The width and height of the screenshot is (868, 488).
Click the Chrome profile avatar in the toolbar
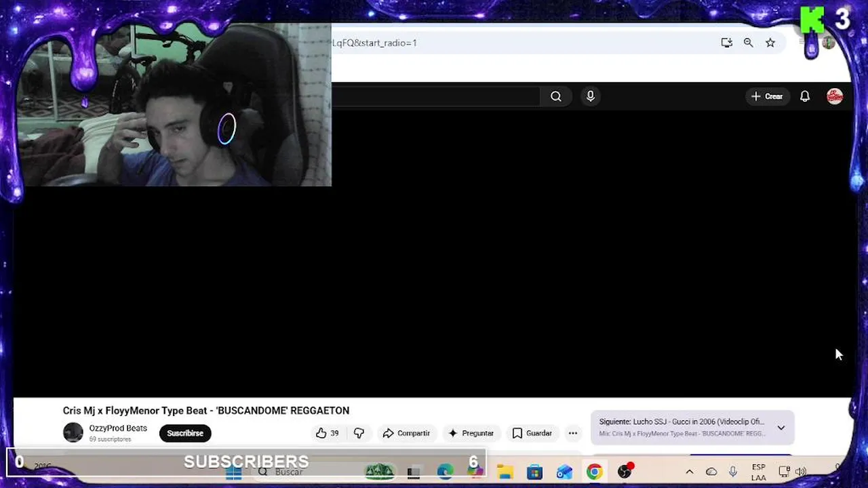[829, 42]
